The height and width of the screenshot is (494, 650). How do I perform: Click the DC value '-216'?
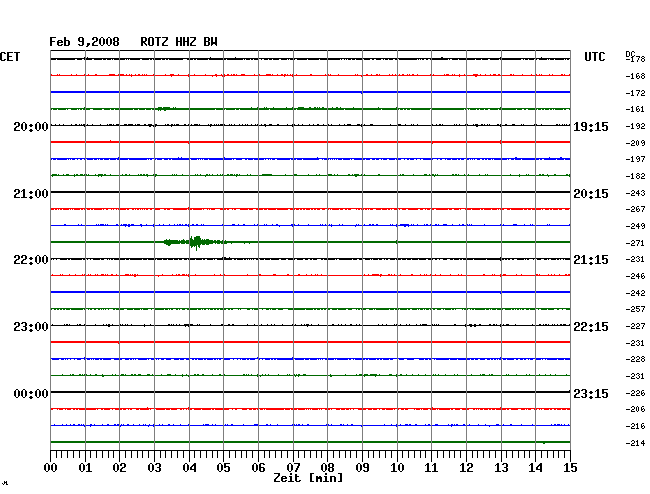click(x=635, y=426)
